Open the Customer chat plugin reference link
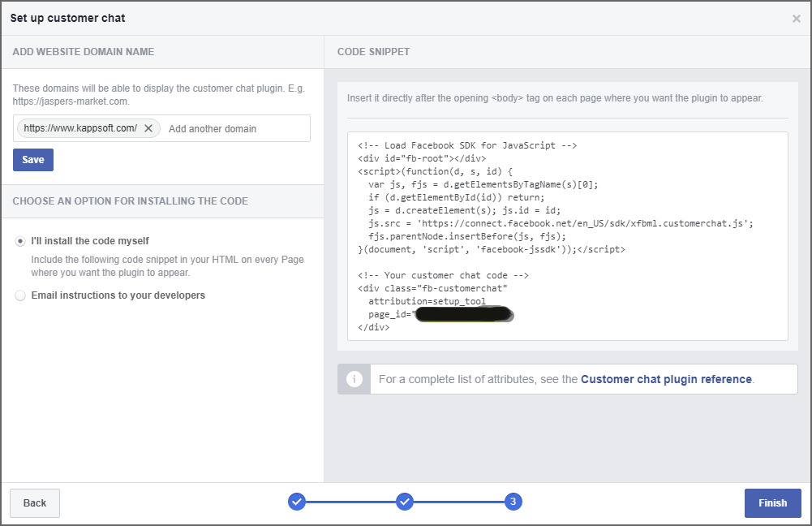 [x=666, y=379]
